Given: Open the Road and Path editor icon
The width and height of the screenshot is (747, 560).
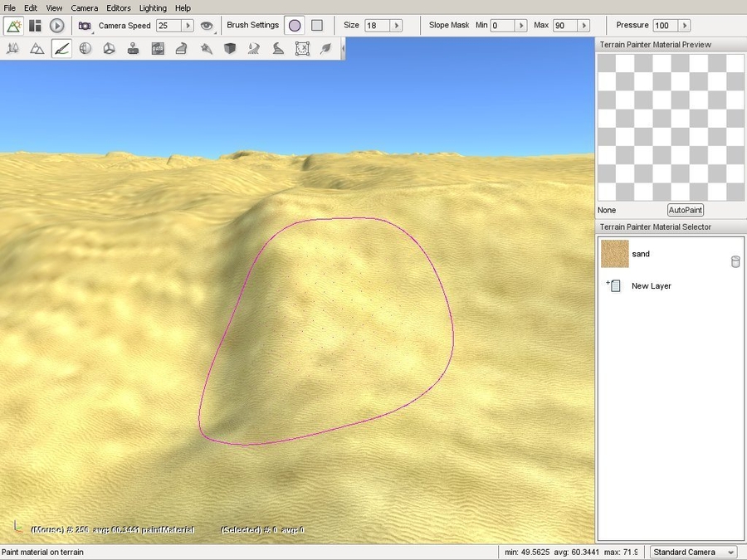Looking at the screenshot, I should point(254,49).
